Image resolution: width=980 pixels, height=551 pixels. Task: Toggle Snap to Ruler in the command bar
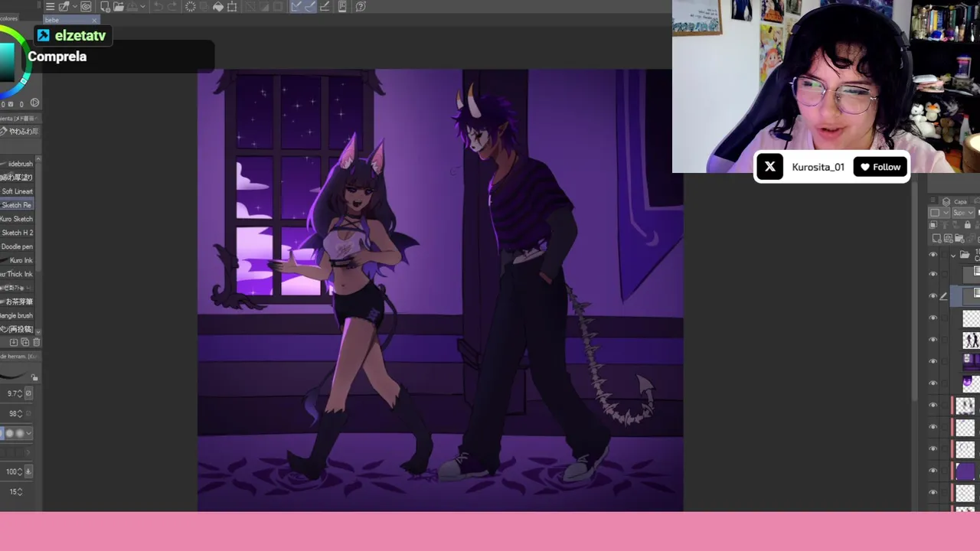(297, 6)
